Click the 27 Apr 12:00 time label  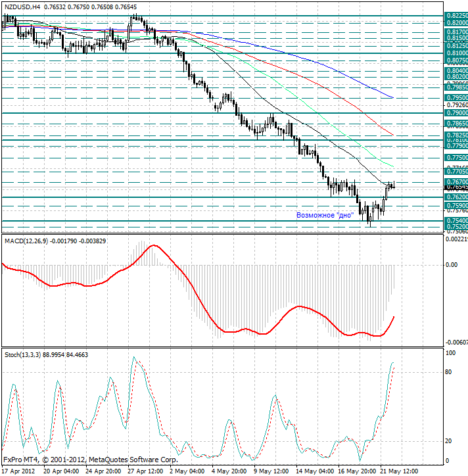point(145,471)
